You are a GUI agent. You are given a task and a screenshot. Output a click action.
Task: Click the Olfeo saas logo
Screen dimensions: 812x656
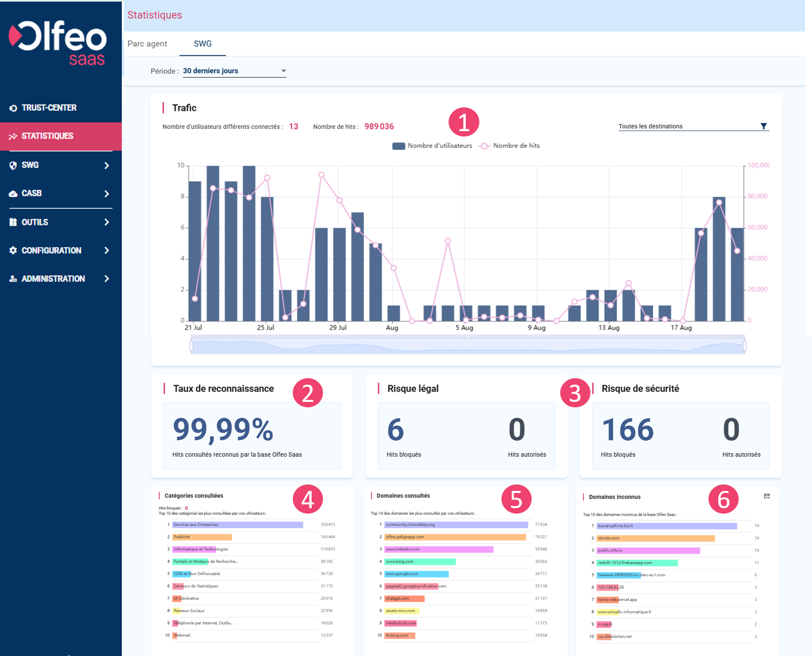tap(58, 43)
